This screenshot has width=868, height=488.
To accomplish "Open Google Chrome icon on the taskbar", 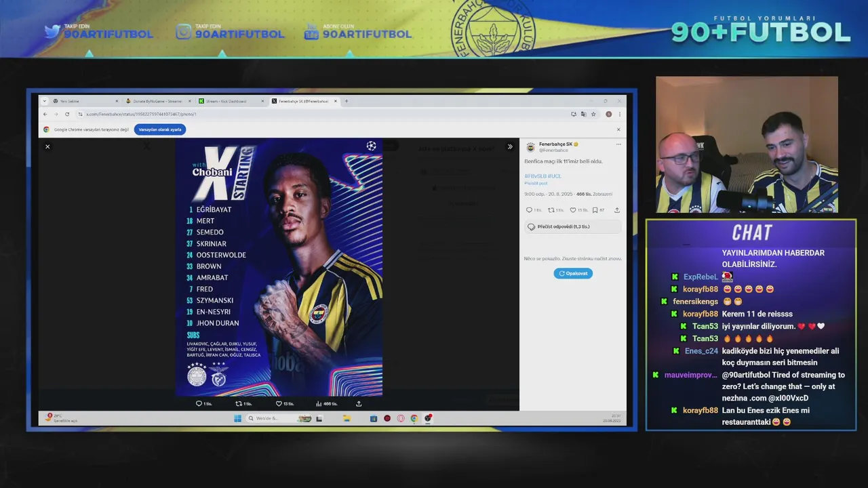I will pyautogui.click(x=414, y=418).
